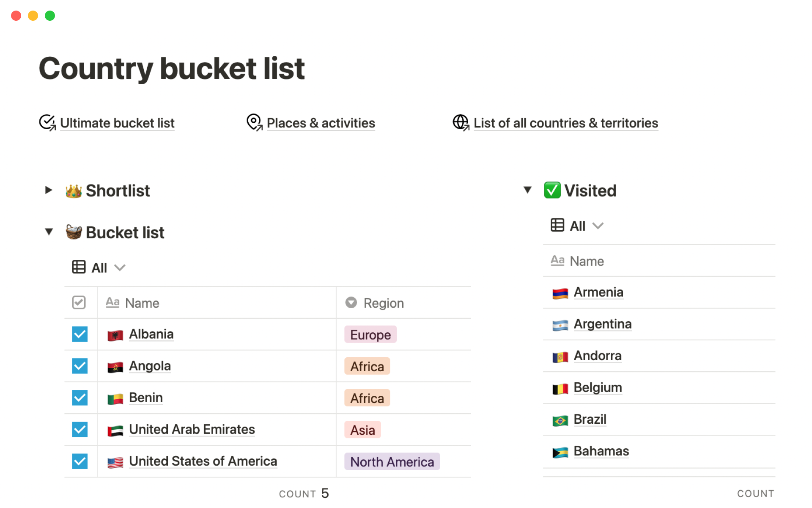Open the Argentina page link
812x508 pixels.
click(x=602, y=324)
